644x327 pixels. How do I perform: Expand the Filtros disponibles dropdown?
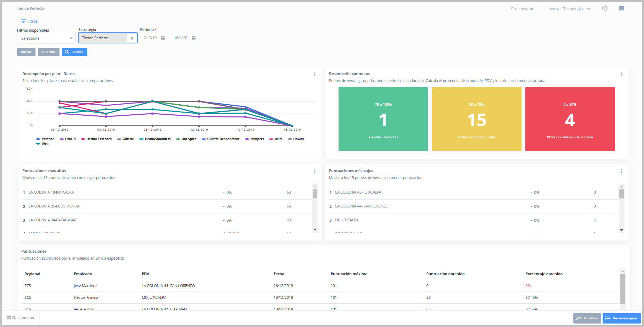(46, 38)
